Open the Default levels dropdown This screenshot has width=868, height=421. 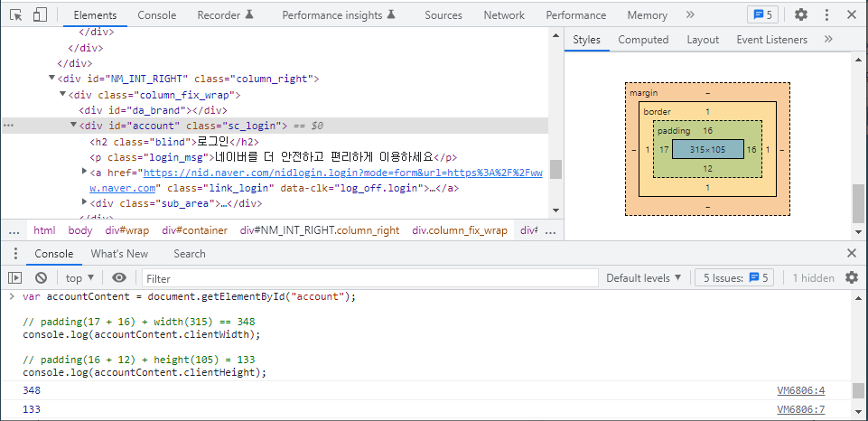point(643,278)
